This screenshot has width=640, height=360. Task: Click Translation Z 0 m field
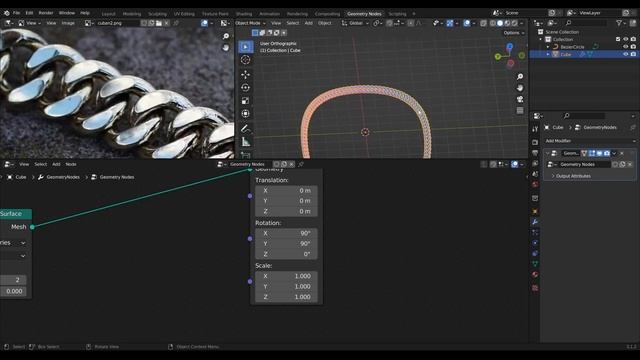pyautogui.click(x=286, y=211)
